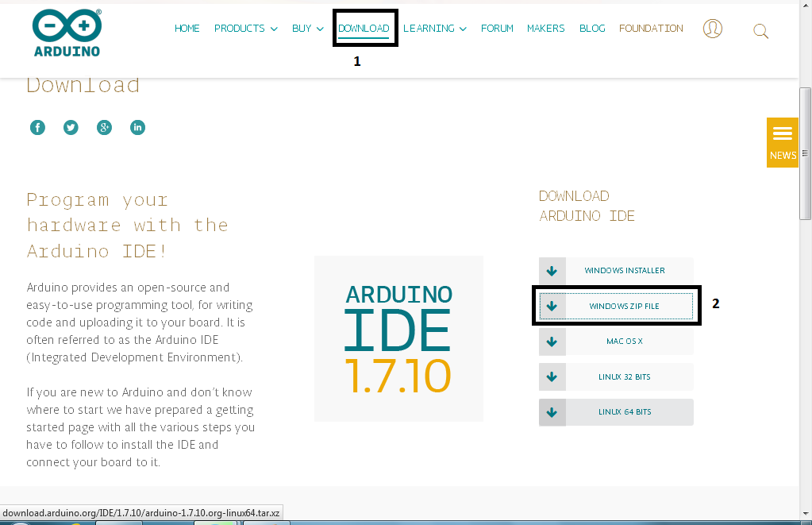This screenshot has height=525, width=812.
Task: Click Mac OS X download arrow icon
Action: tap(552, 342)
